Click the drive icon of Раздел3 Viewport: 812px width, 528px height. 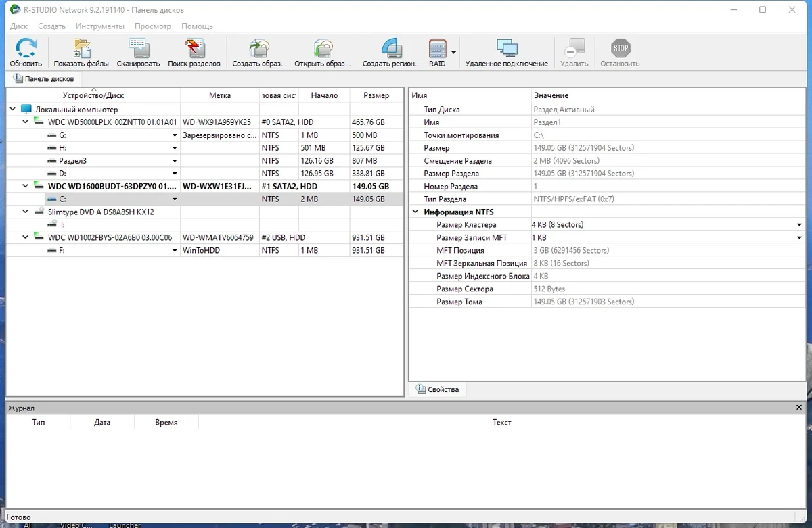(x=52, y=161)
